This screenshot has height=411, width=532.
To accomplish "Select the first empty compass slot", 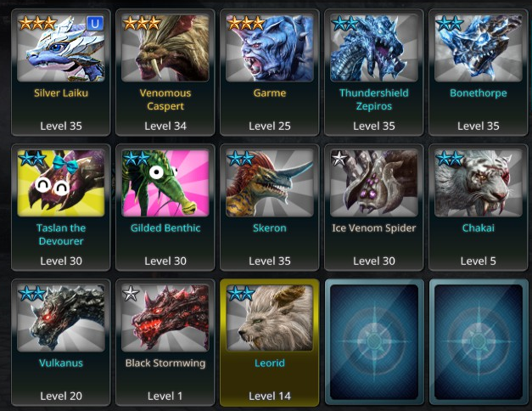I will (x=374, y=342).
